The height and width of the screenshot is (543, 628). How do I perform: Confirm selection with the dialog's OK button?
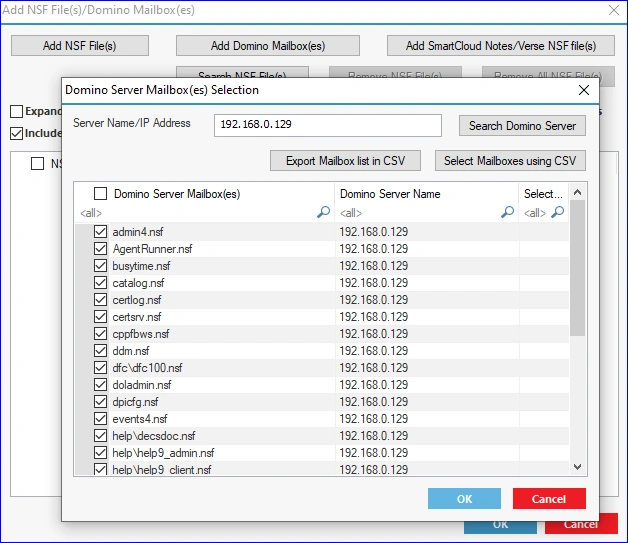[x=464, y=499]
